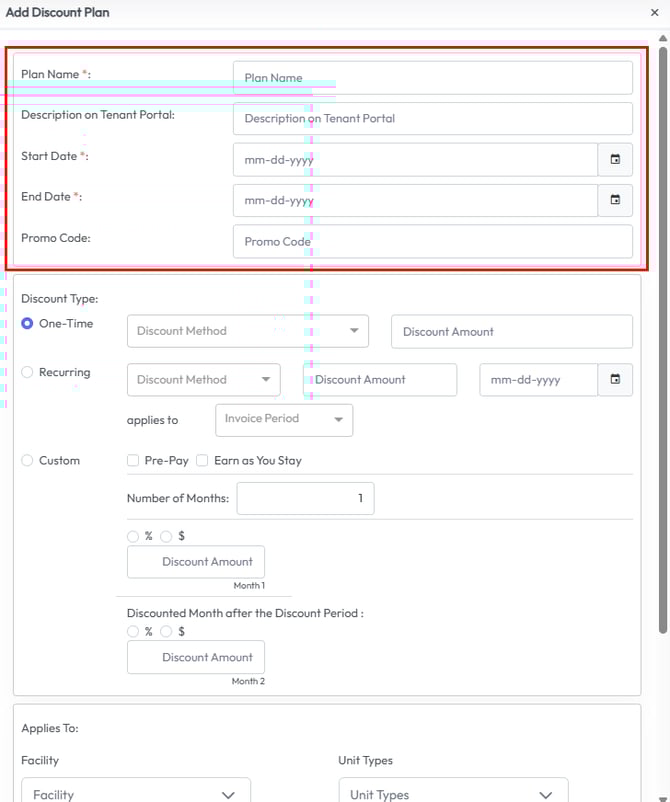Close the Add Discount Plan dialog

coord(654,13)
